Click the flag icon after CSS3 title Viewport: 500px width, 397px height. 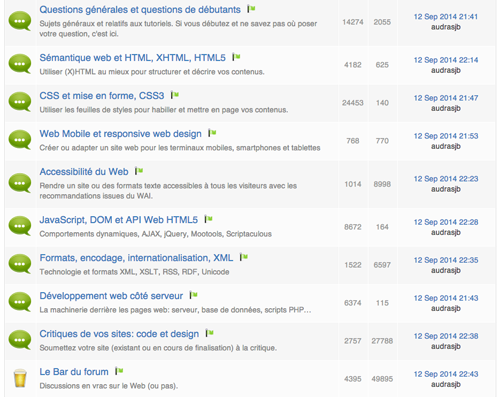tap(175, 95)
